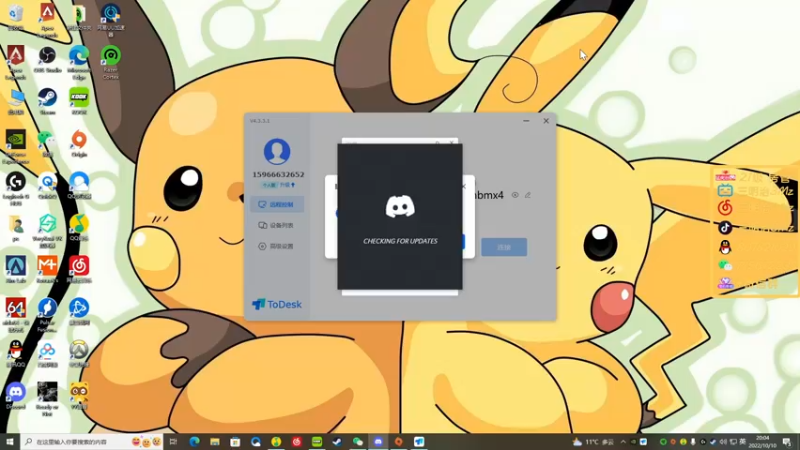Screen dimensions: 800x450
Task: Edit the ToDesk password with pencil icon
Action: point(528,195)
